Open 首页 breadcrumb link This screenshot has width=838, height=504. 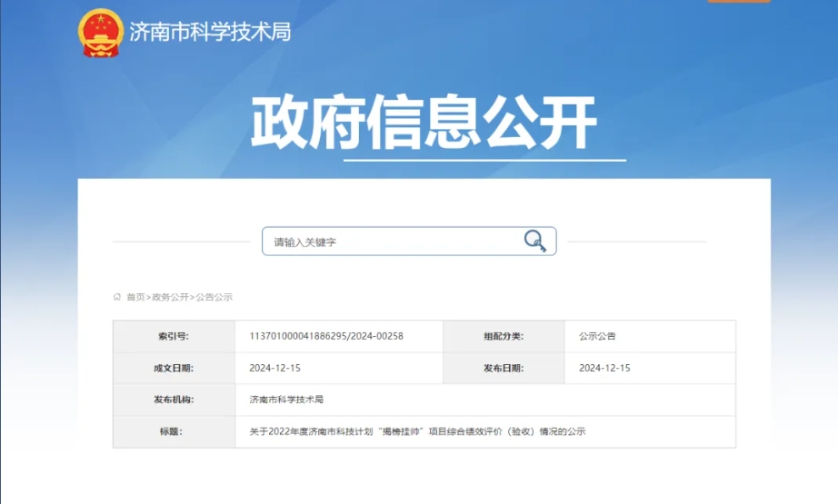[x=135, y=297]
